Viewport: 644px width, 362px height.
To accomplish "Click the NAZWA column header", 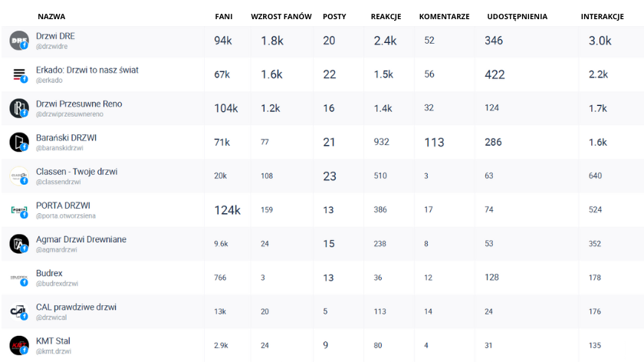I will [x=51, y=16].
